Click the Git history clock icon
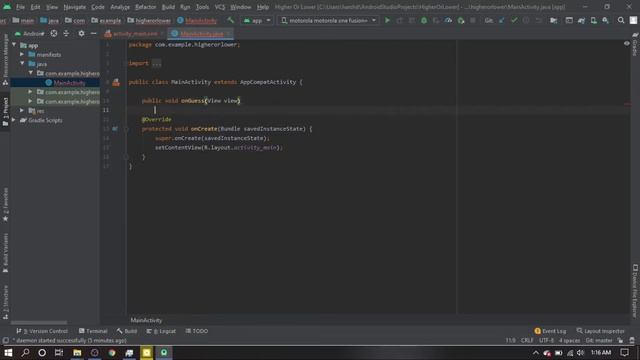This screenshot has width=640, height=360. point(526,20)
